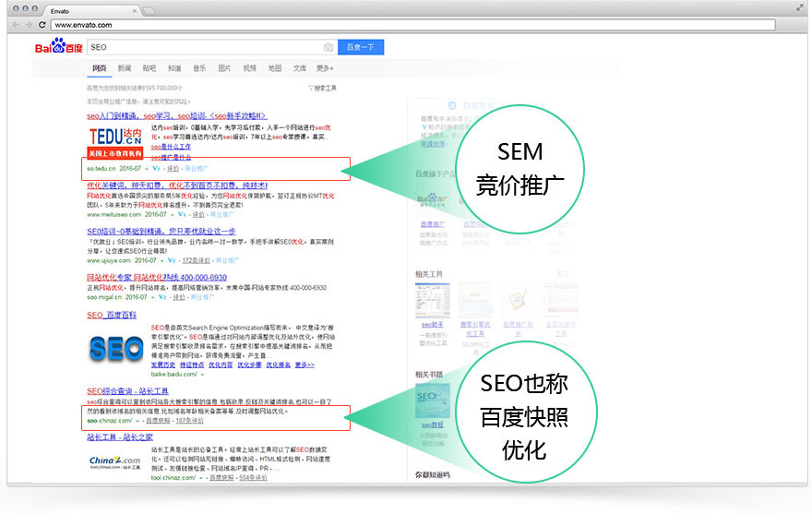Viewport: 812px width, 514px height.
Task: Switch to the 新闻 tab
Action: [x=125, y=68]
